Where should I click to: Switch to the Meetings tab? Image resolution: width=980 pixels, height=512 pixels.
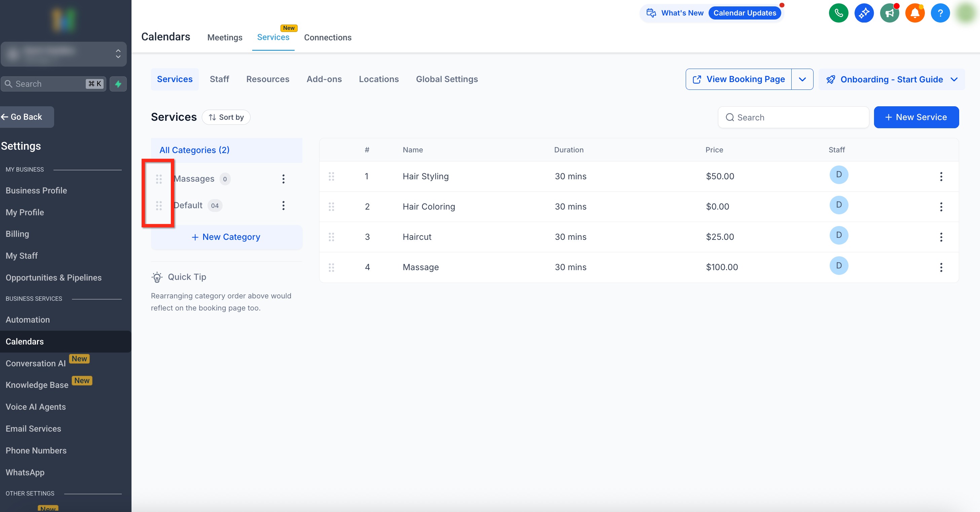click(224, 37)
